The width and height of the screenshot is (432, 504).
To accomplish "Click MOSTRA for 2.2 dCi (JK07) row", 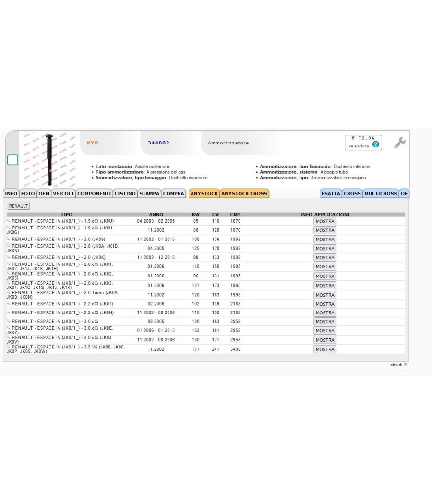I will point(325,304).
